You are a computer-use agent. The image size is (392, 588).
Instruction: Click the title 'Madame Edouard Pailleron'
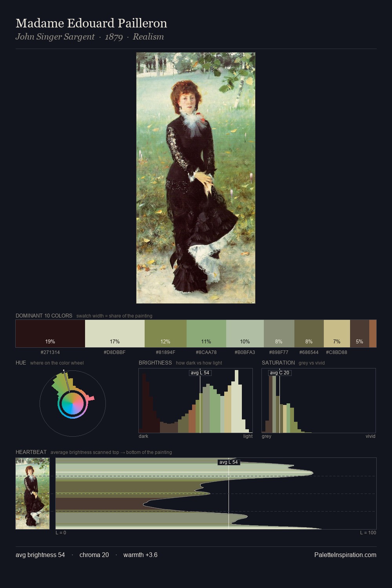click(x=91, y=23)
